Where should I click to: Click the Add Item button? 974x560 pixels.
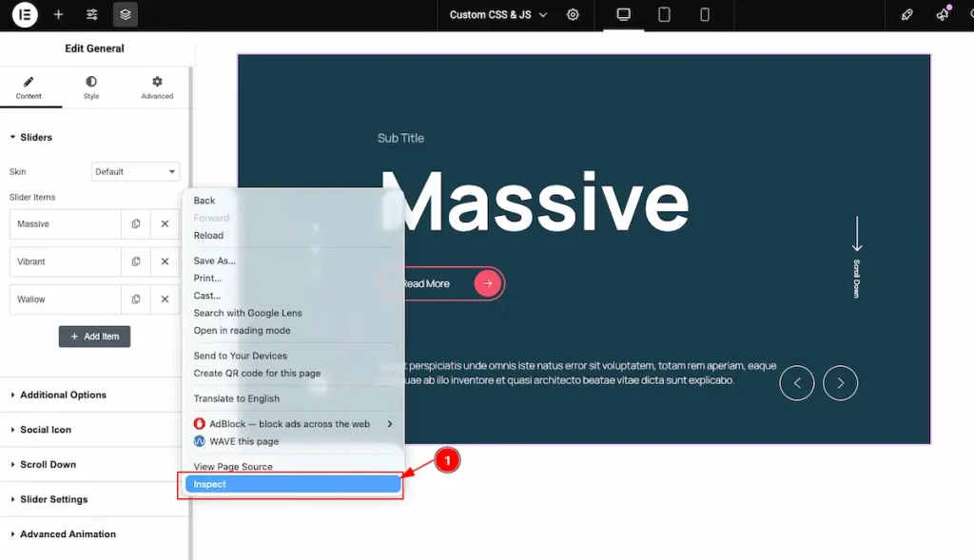click(x=94, y=337)
